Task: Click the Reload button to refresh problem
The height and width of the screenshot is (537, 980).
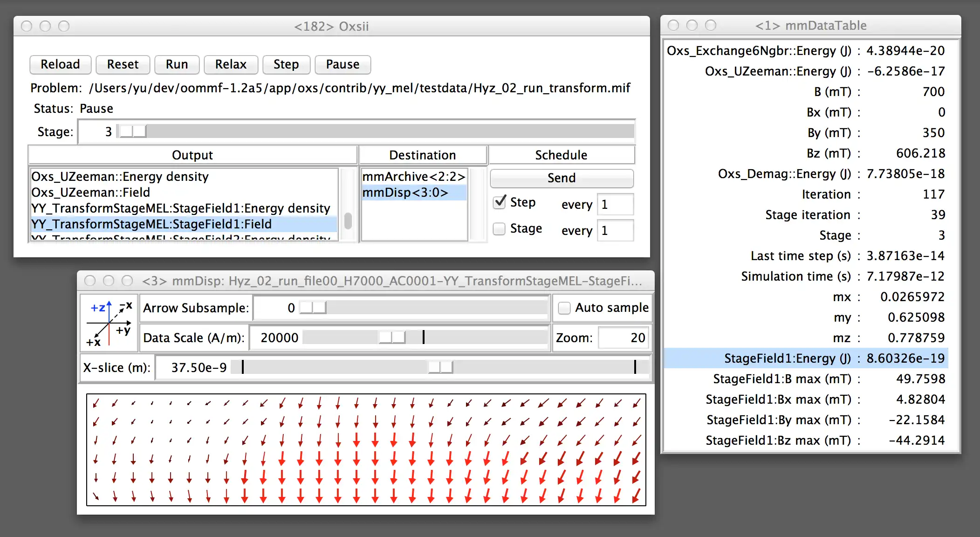Action: click(x=61, y=64)
